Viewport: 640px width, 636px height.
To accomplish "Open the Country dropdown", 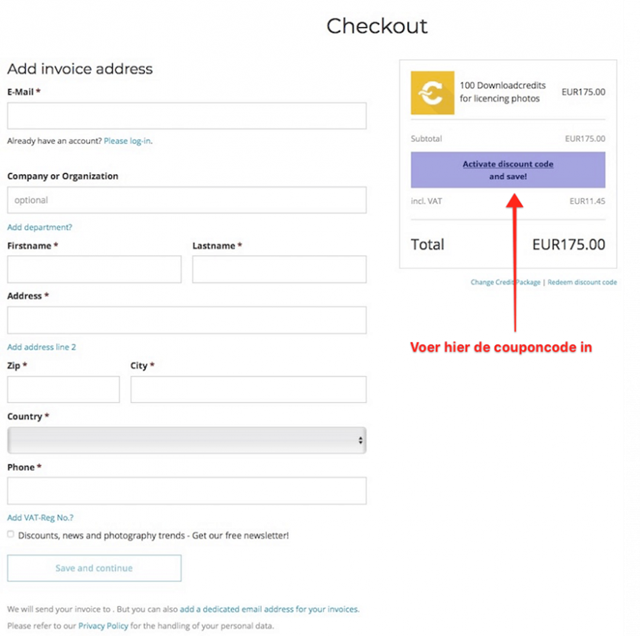I will 186,440.
